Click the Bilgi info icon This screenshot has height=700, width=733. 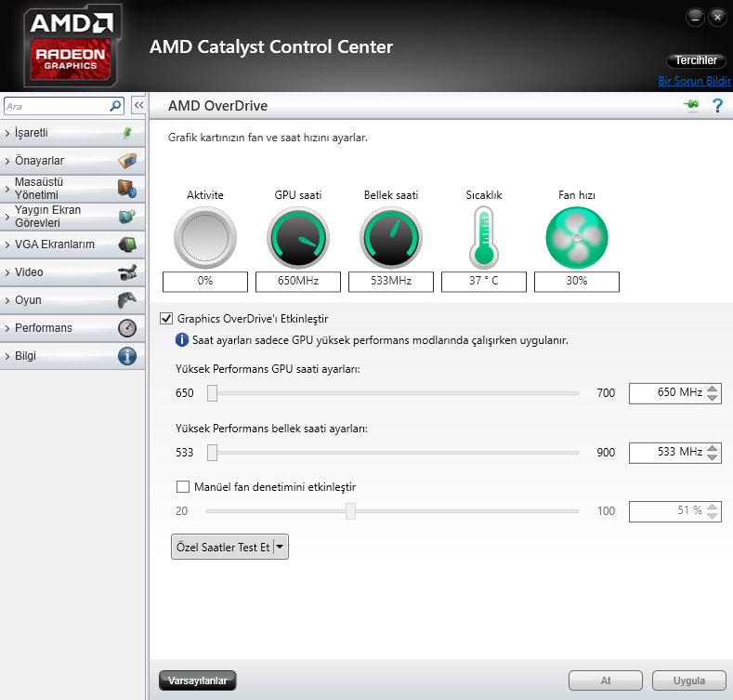(x=127, y=356)
